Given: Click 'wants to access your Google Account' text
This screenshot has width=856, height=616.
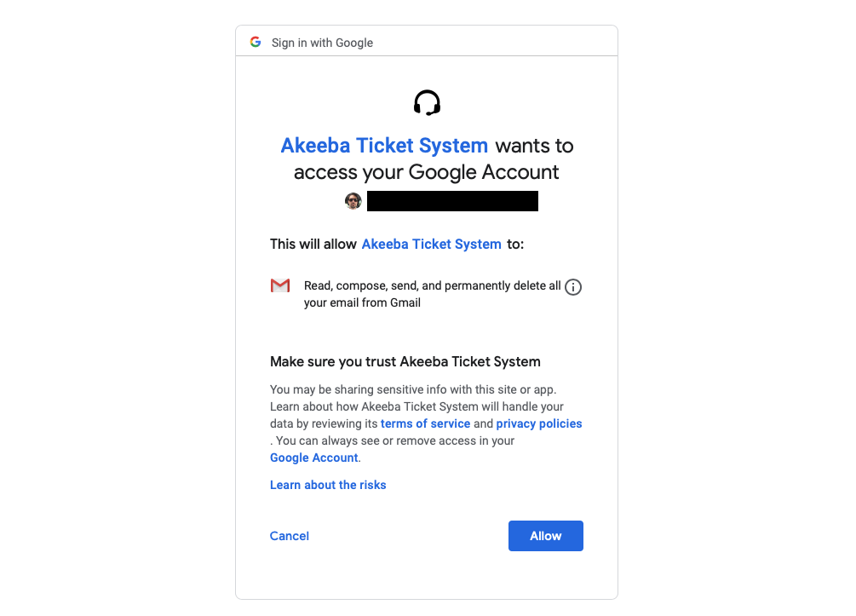Looking at the screenshot, I should [x=427, y=159].
